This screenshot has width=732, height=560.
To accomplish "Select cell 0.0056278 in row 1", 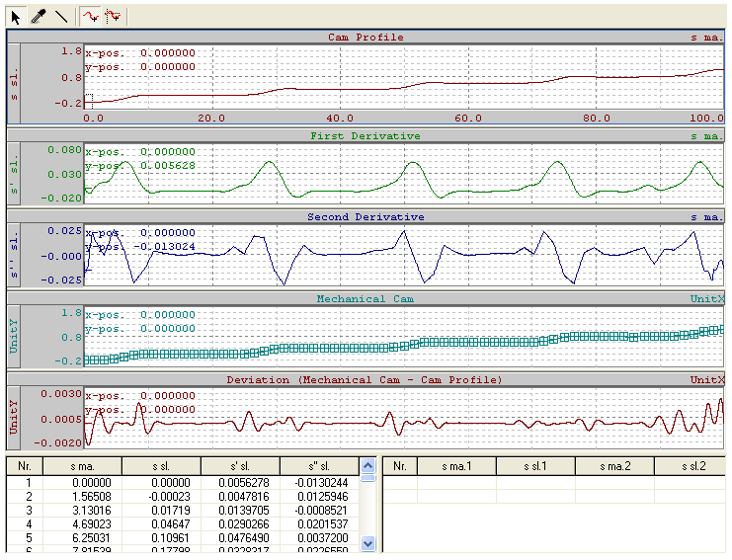I will pos(240,483).
